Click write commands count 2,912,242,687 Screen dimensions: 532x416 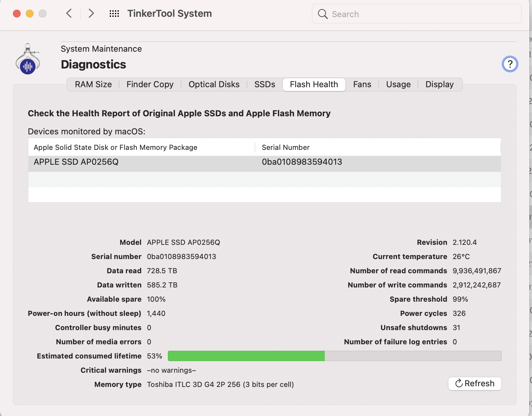pyautogui.click(x=477, y=285)
